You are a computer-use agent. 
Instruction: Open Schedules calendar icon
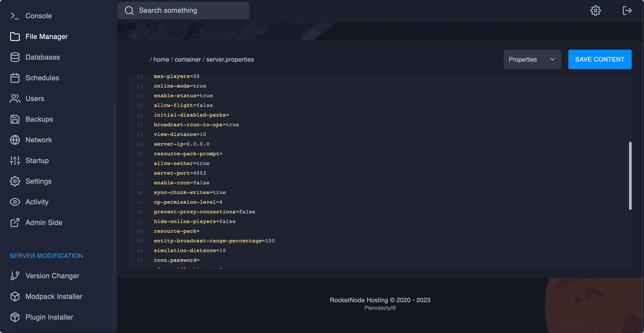coord(15,78)
